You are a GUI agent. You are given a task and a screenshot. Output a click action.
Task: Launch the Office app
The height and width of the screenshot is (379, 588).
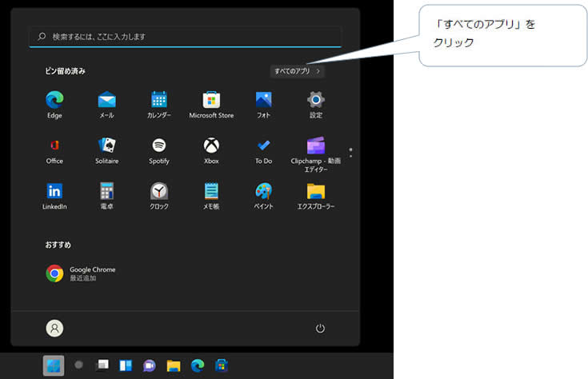(54, 150)
